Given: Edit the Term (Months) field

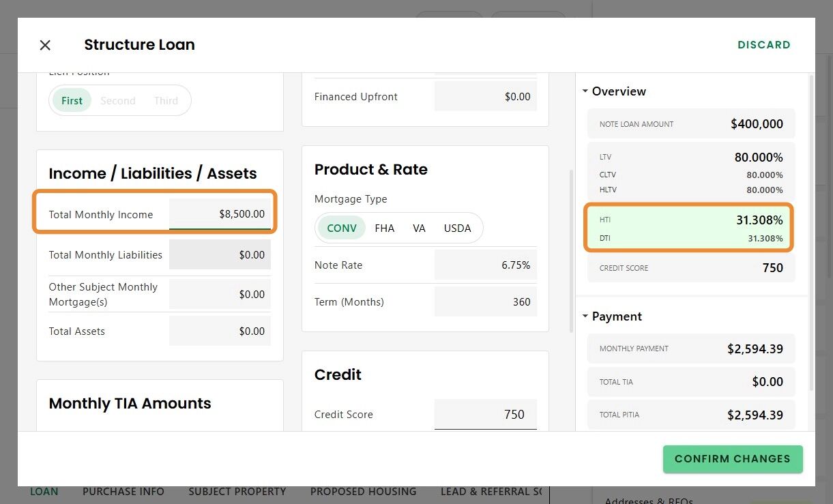Looking at the screenshot, I should point(485,302).
